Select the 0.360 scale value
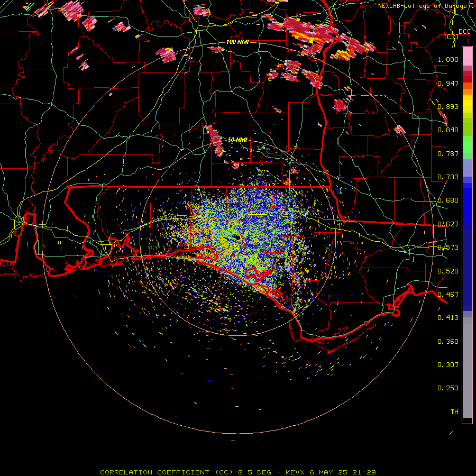This screenshot has width=476, height=476. point(448,342)
